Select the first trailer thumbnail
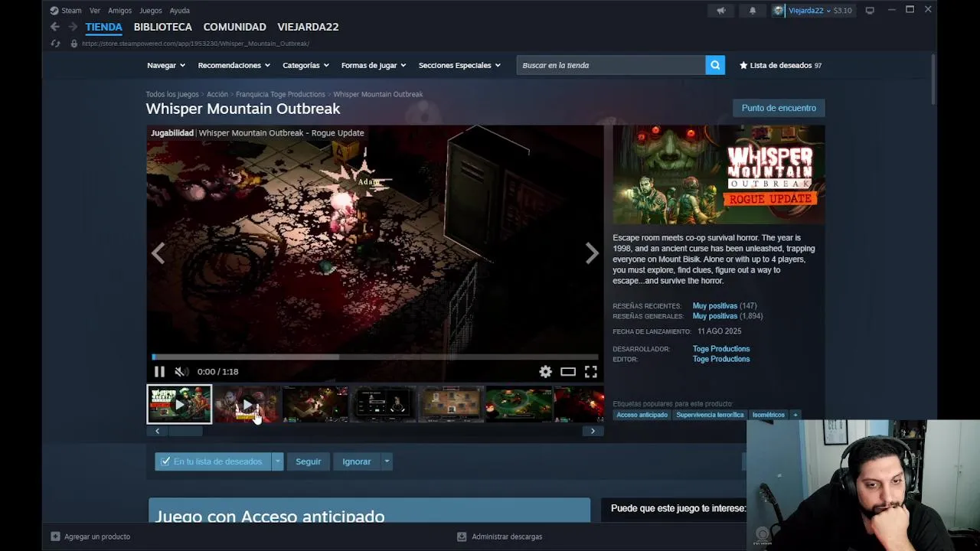The width and height of the screenshot is (980, 551). (x=179, y=404)
